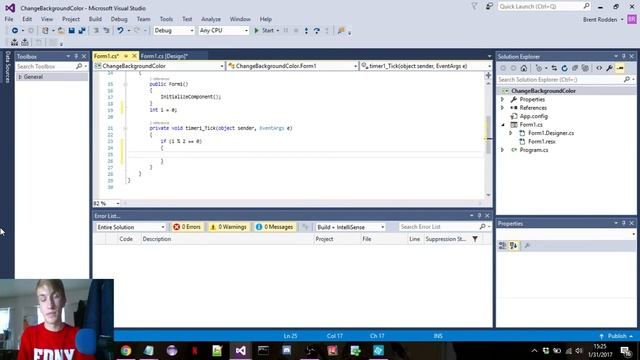Open the Tools menu
The width and height of the screenshot is (640, 360).
tap(166, 19)
